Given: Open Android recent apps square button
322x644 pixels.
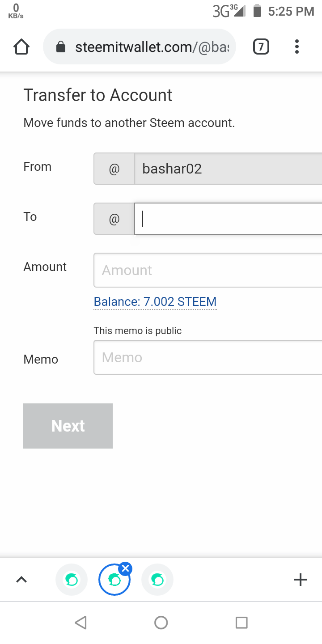Looking at the screenshot, I should tap(241, 623).
